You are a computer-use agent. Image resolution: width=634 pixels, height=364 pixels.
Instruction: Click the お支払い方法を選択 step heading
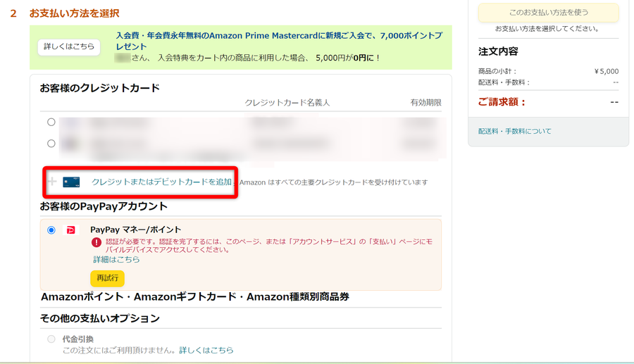(x=75, y=13)
